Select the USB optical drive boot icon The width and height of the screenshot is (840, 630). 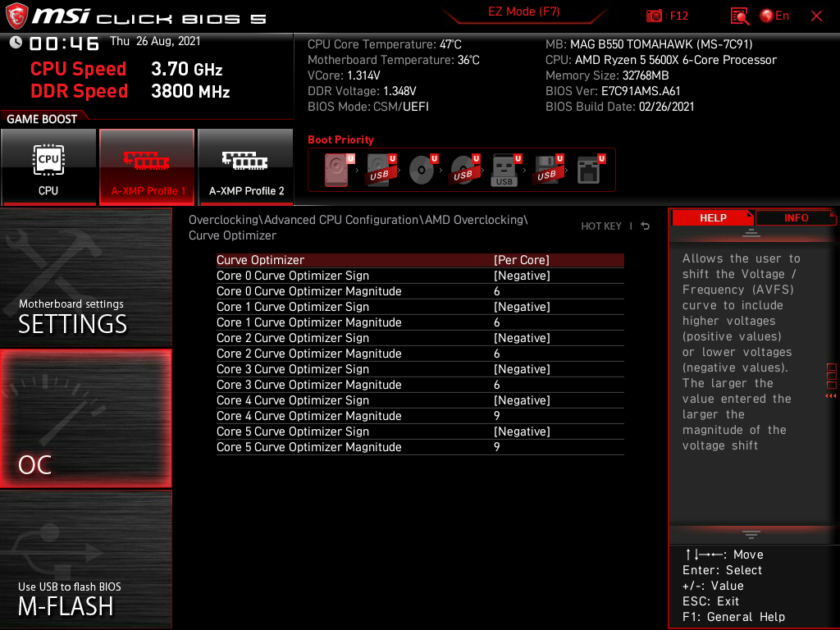coord(464,170)
